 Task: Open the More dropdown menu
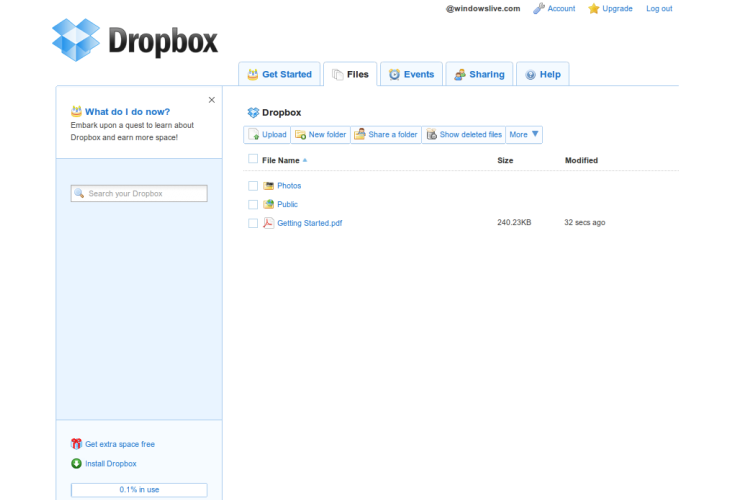click(x=524, y=134)
